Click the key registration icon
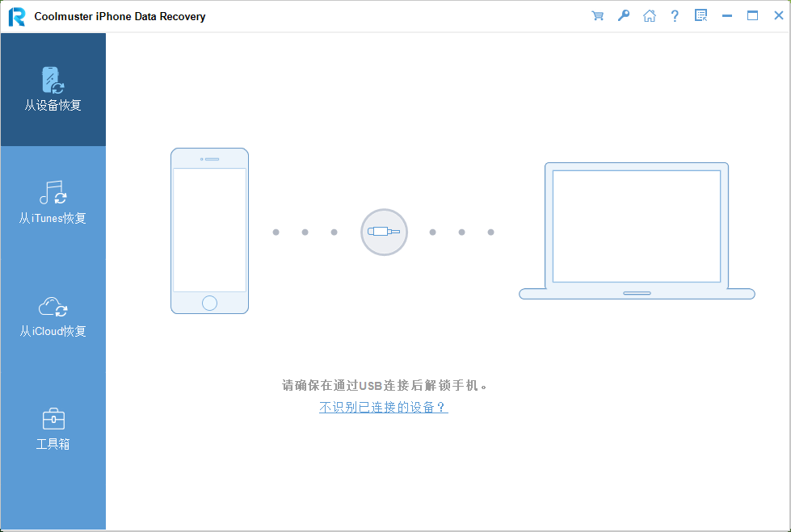Image resolution: width=791 pixels, height=532 pixels. click(624, 15)
